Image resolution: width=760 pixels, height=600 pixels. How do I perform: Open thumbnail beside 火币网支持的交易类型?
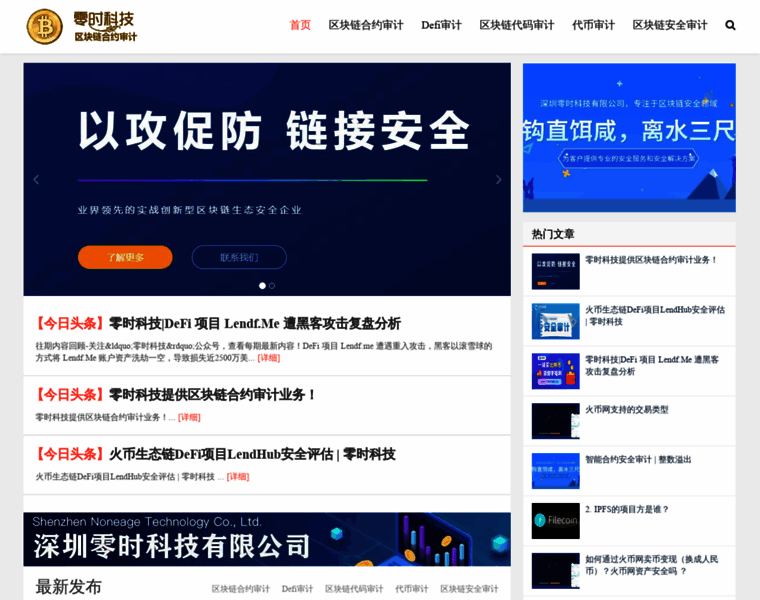[x=555, y=421]
